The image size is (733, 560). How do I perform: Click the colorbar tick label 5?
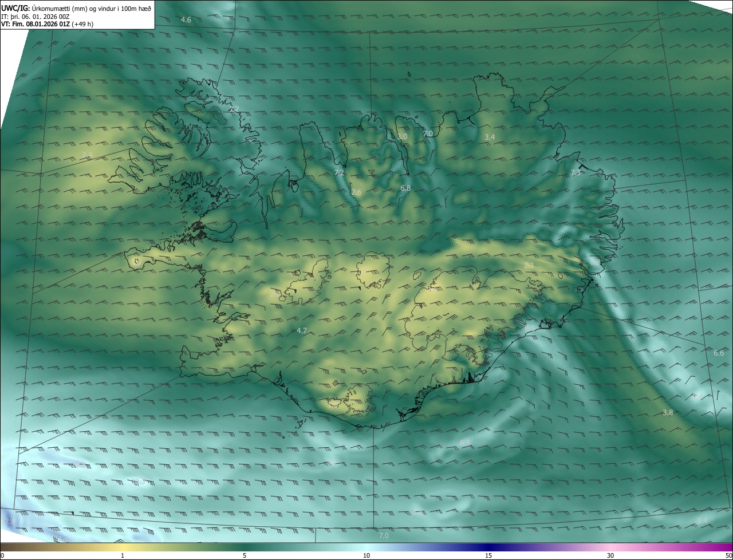[x=245, y=555]
